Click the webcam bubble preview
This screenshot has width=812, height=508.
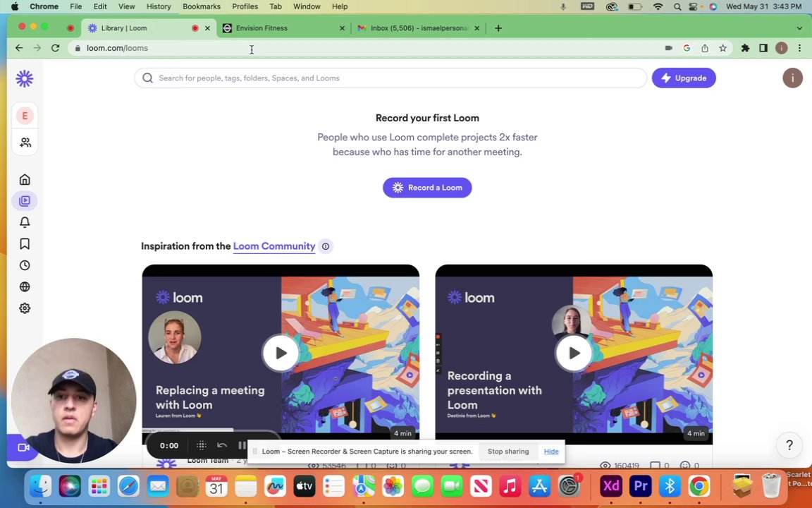coord(73,400)
